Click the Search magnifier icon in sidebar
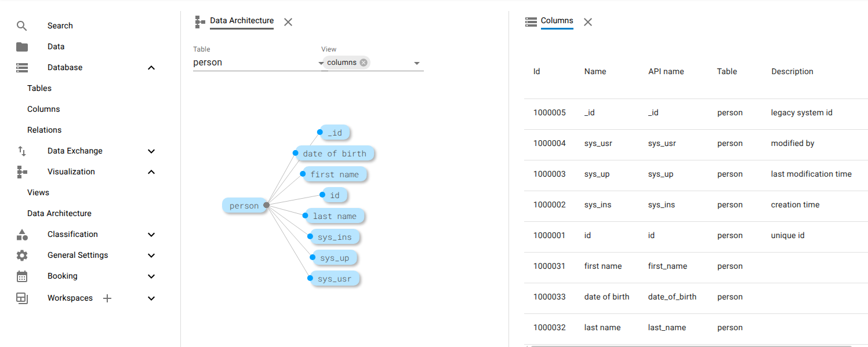 (22, 25)
